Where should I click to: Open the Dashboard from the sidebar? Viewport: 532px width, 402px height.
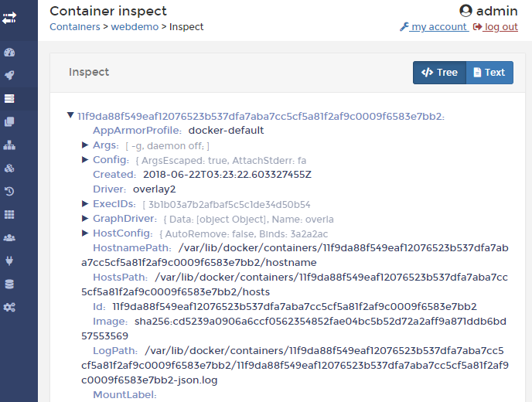pos(9,53)
